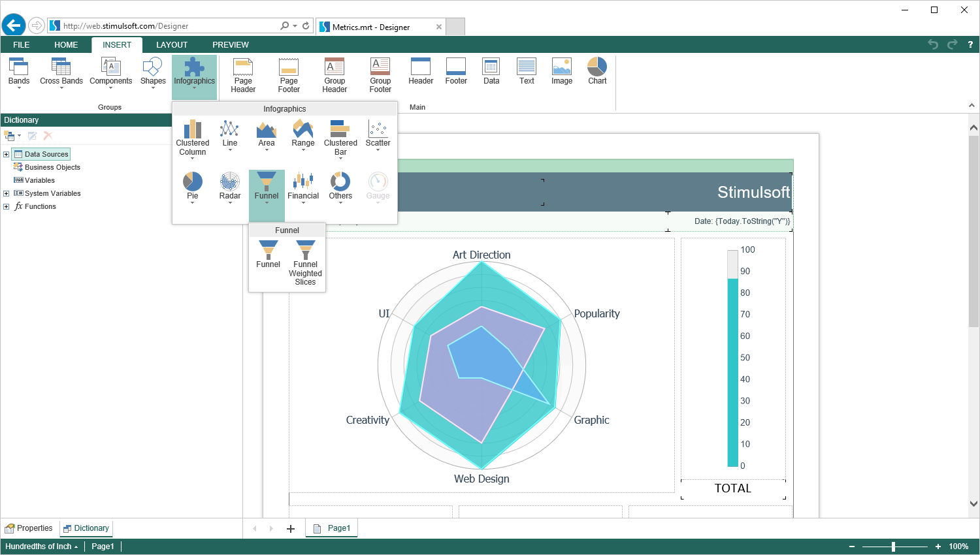Click the Funnel category in Infographics
The width and height of the screenshot is (980, 555).
[267, 195]
